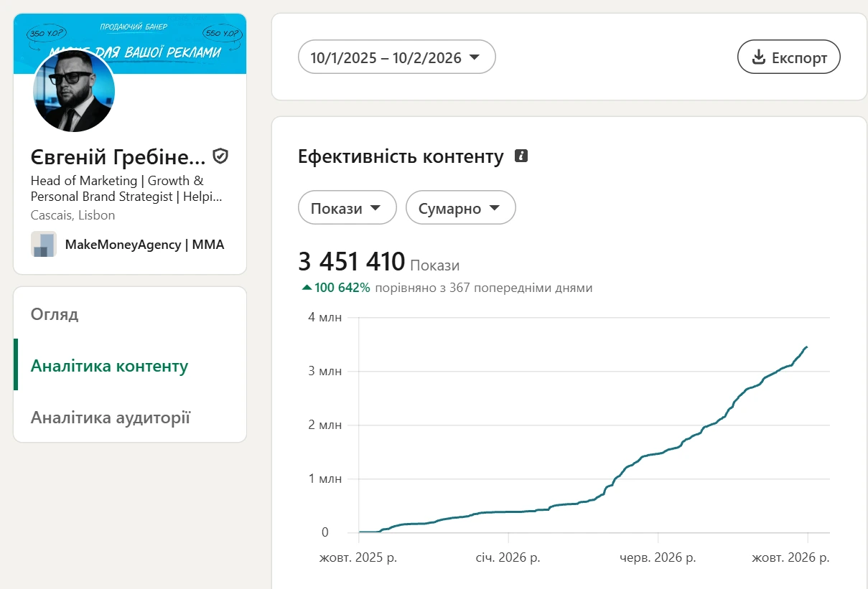The width and height of the screenshot is (868, 589).
Task: Click the Head of Marketing headline text
Action: (x=126, y=188)
